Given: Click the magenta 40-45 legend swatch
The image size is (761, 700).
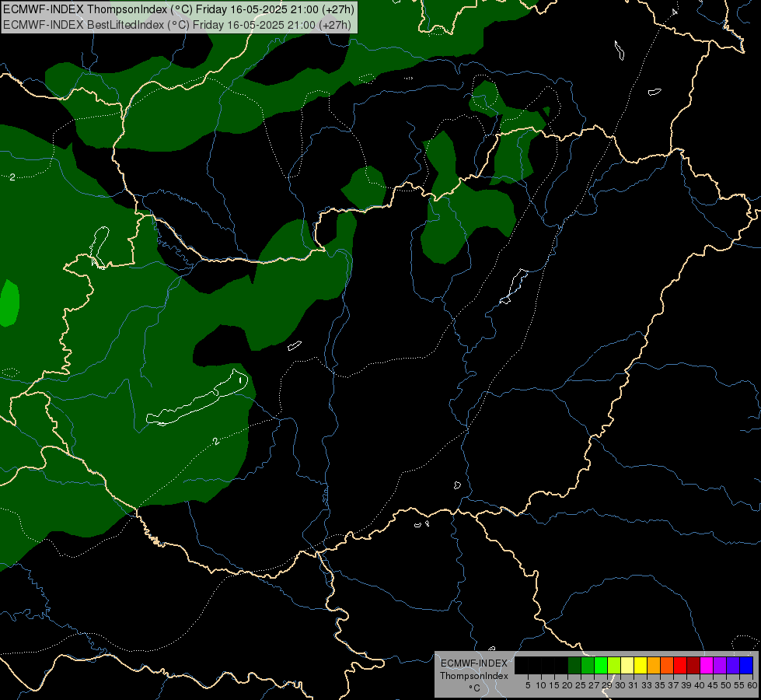Looking at the screenshot, I should 707,665.
